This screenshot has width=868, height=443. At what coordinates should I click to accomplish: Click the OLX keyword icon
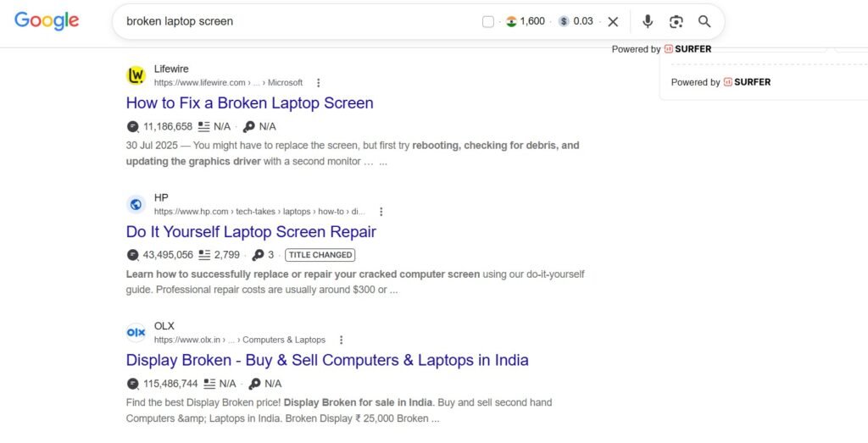click(x=254, y=384)
